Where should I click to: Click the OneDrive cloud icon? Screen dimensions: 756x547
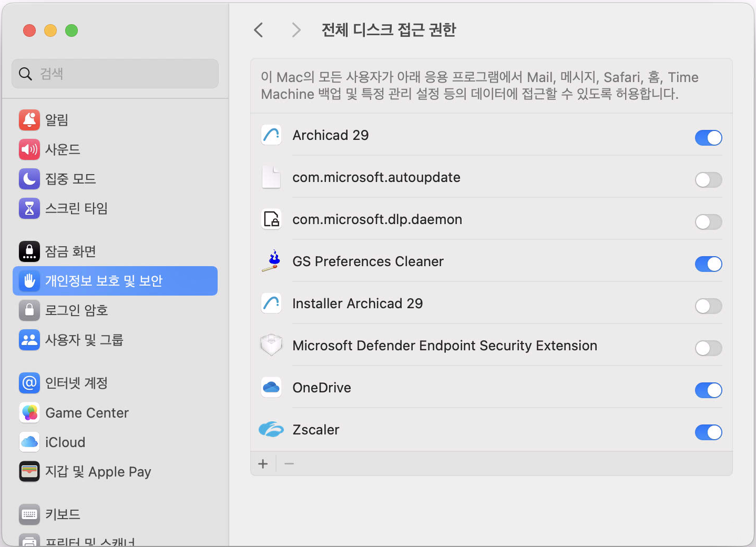[271, 388]
